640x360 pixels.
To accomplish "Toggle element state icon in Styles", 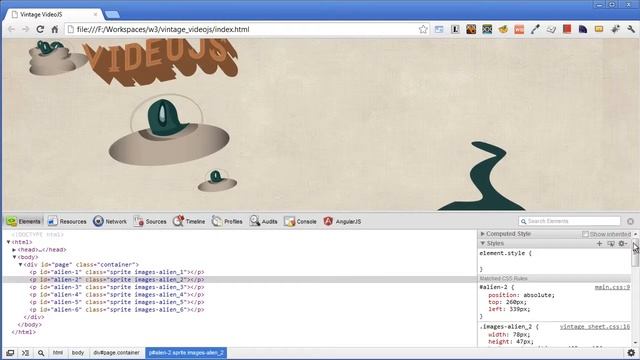I will [611, 243].
